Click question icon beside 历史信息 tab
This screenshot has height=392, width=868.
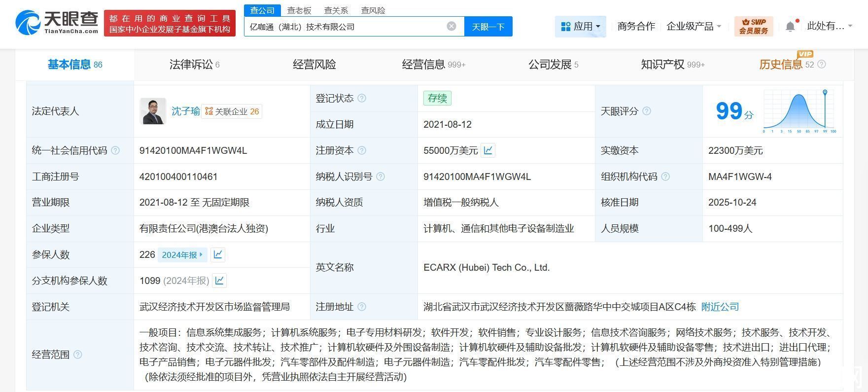tap(821, 64)
